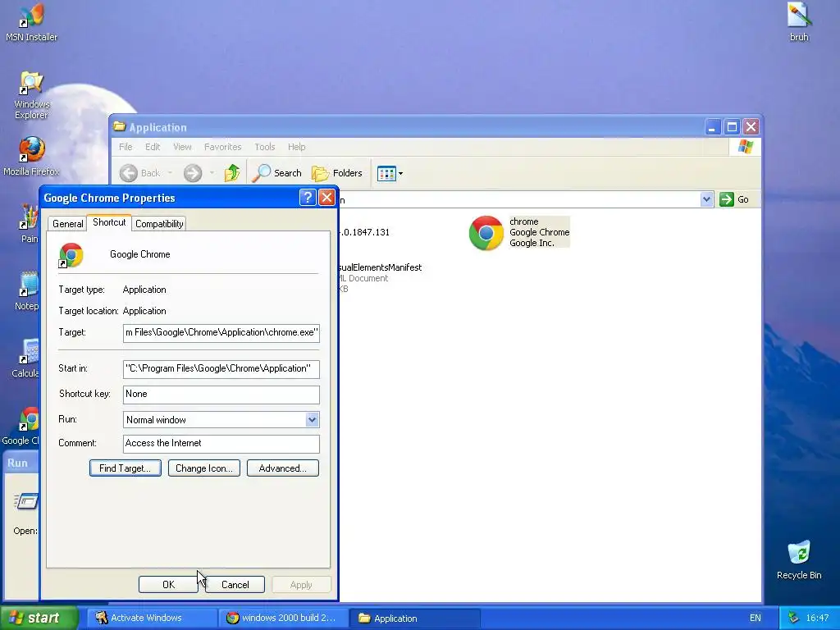Click the Find Target button
Image resolution: width=840 pixels, height=630 pixels.
coord(126,468)
